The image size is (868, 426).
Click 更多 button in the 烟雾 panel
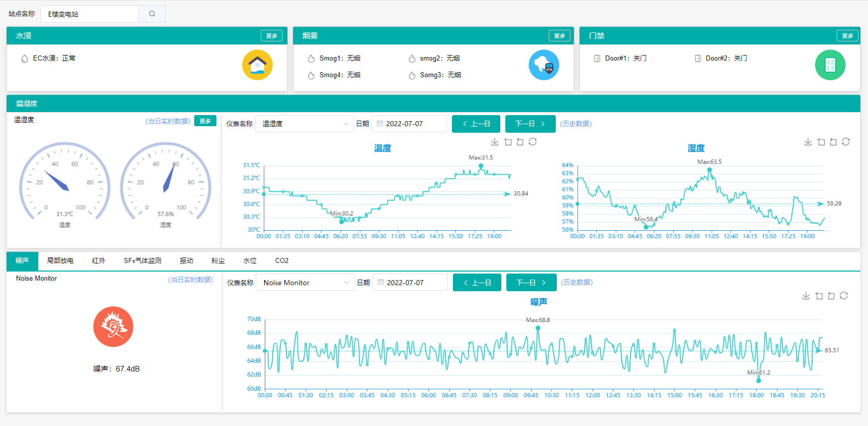coord(559,36)
